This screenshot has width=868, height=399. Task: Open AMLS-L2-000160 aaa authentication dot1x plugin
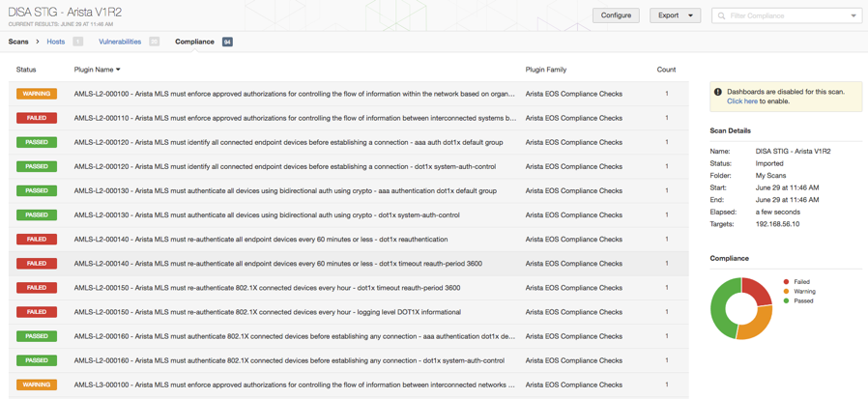(x=295, y=336)
